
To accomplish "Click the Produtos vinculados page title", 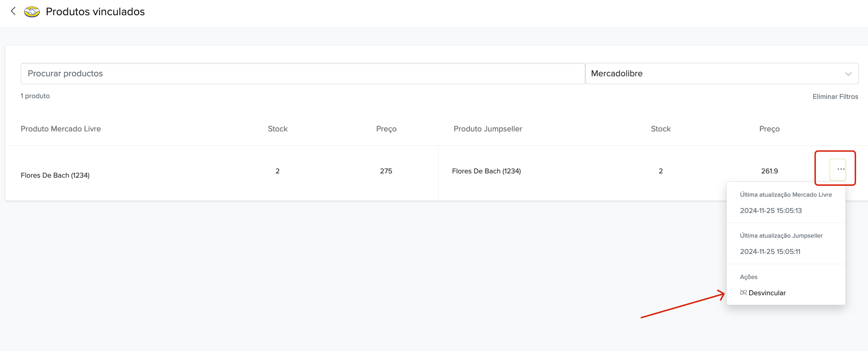I will pos(95,12).
